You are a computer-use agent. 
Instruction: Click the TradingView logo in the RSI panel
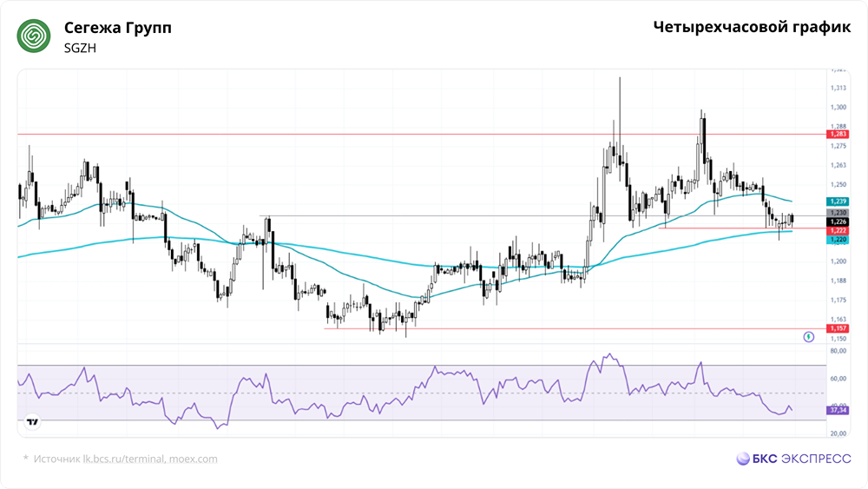[x=33, y=422]
